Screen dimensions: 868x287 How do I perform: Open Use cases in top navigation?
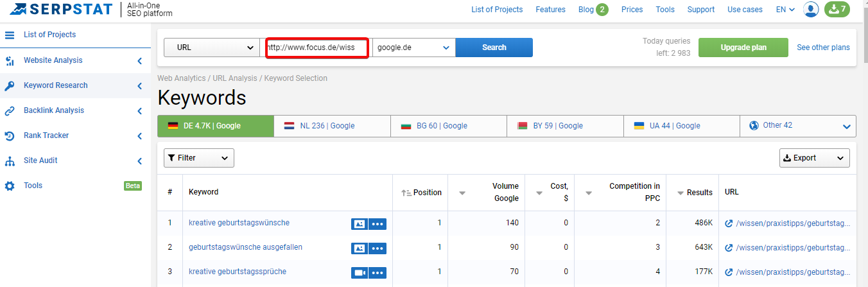pyautogui.click(x=745, y=10)
